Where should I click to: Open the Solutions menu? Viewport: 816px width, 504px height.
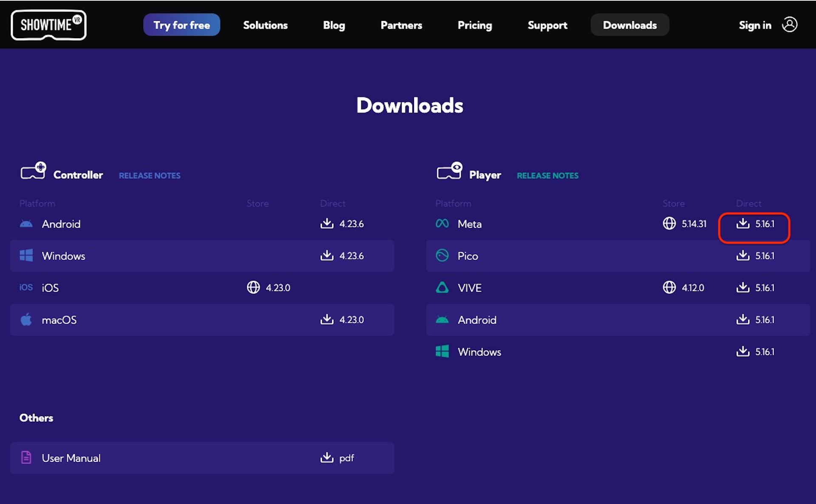(265, 25)
